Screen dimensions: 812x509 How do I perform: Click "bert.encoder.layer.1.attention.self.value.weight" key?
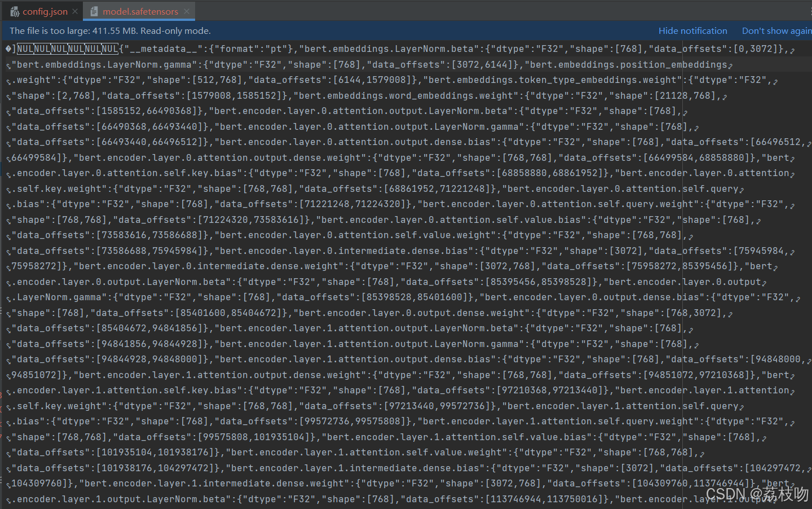(367, 453)
